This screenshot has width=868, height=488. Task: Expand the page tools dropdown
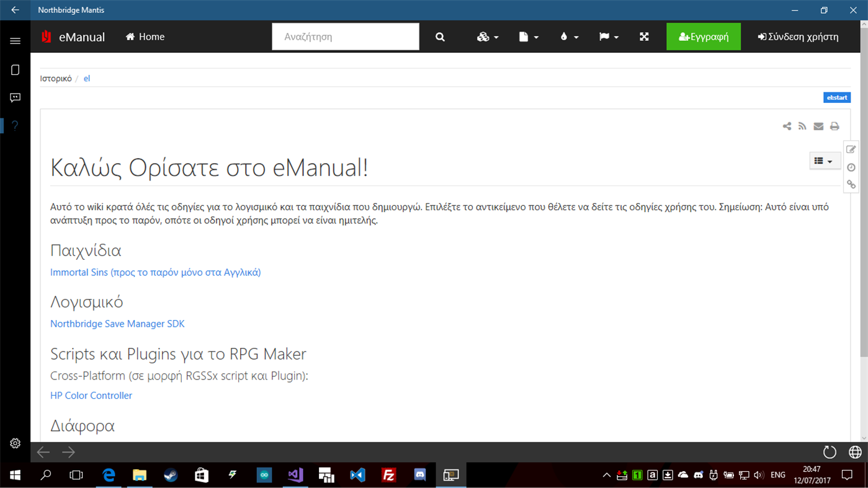point(529,37)
